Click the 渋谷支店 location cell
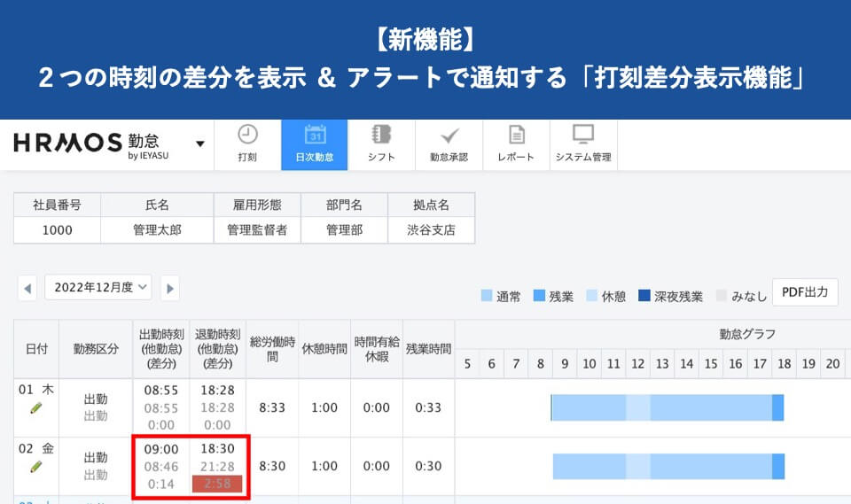The width and height of the screenshot is (851, 504). (432, 230)
